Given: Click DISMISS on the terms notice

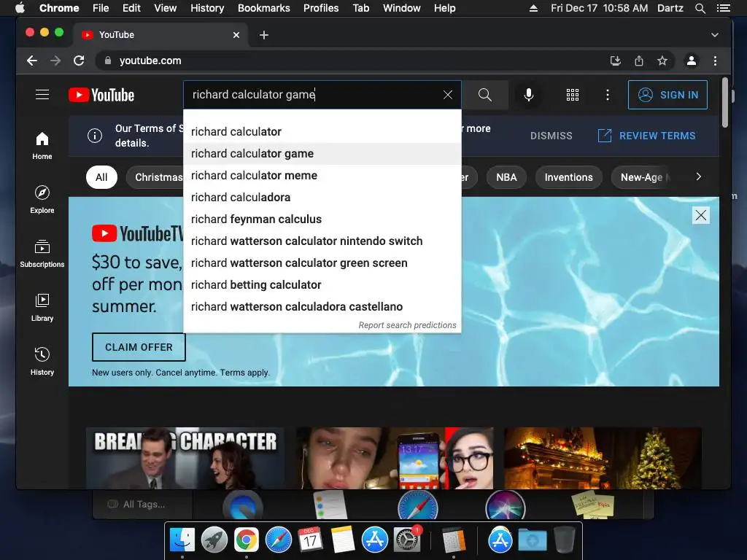Looking at the screenshot, I should pos(551,136).
